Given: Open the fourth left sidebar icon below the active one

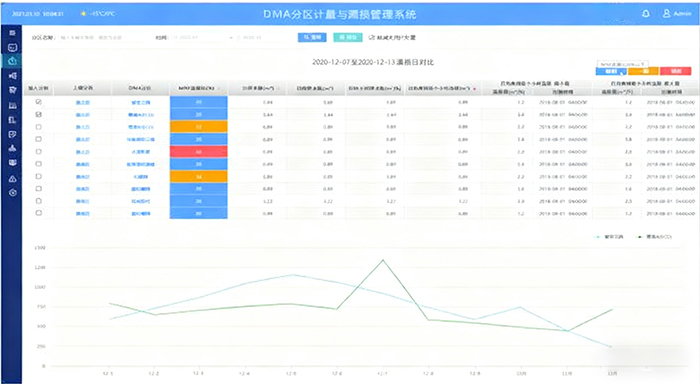Looking at the screenshot, I should [12, 76].
